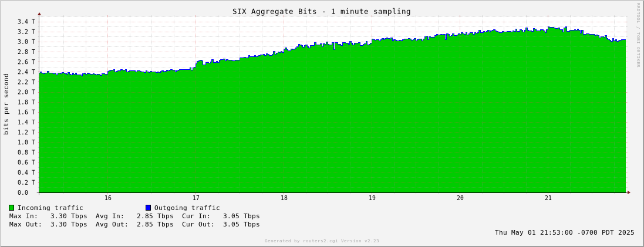Click the Generated by routers2.cgi footer text
This screenshot has width=644, height=247.
322,241
